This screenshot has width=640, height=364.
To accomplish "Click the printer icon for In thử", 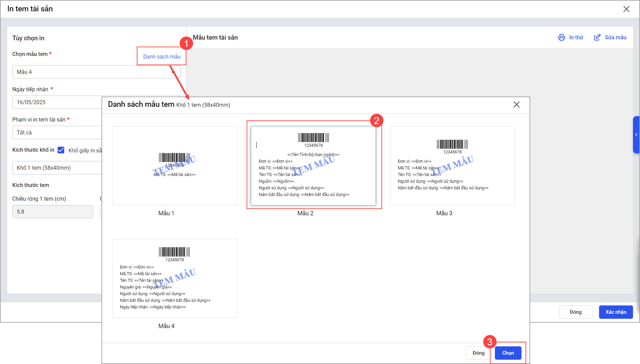I will point(561,38).
